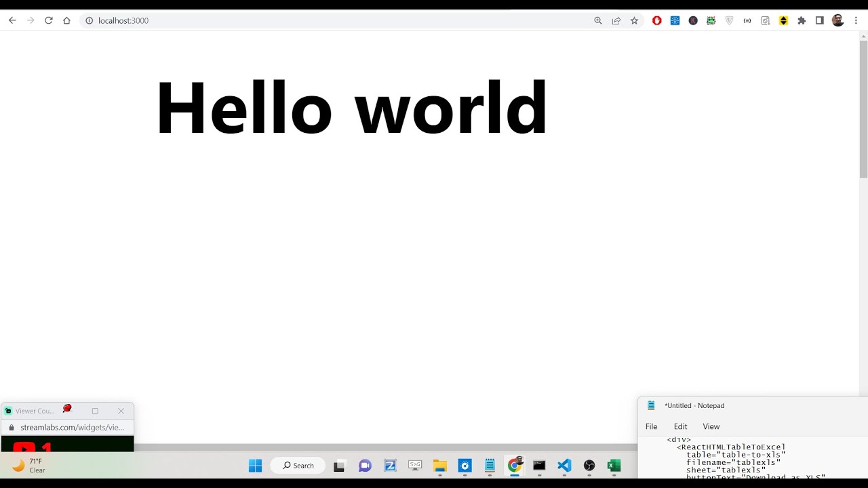Screen dimensions: 868x488
Task: Open the Chrome three-dot menu
Action: [x=856, y=20]
